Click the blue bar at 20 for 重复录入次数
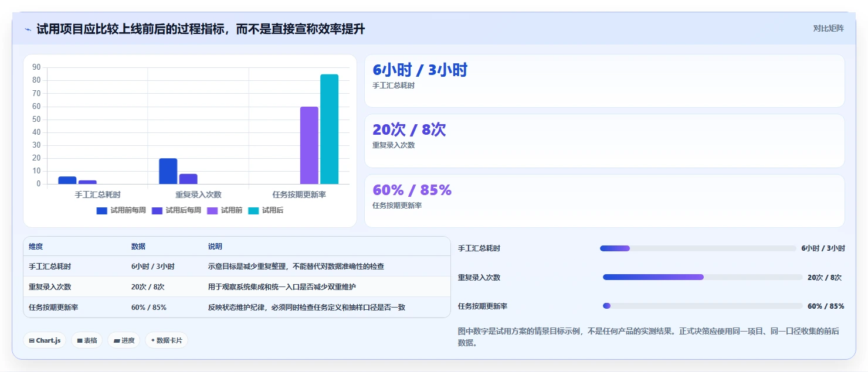 (x=168, y=171)
